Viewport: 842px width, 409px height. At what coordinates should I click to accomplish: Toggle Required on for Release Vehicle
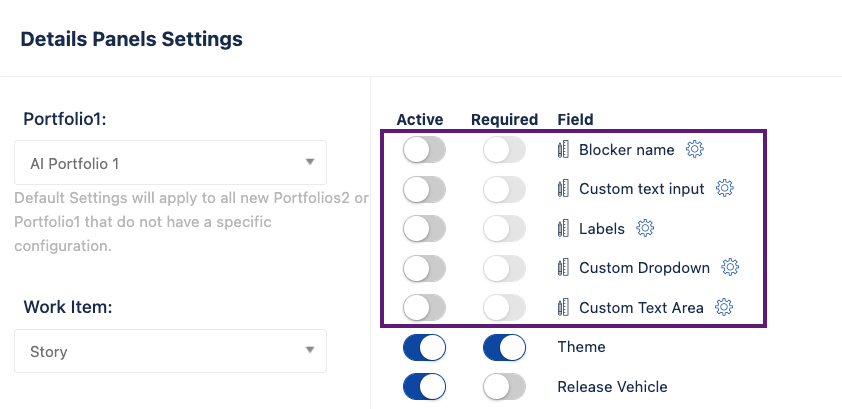pyautogui.click(x=504, y=387)
